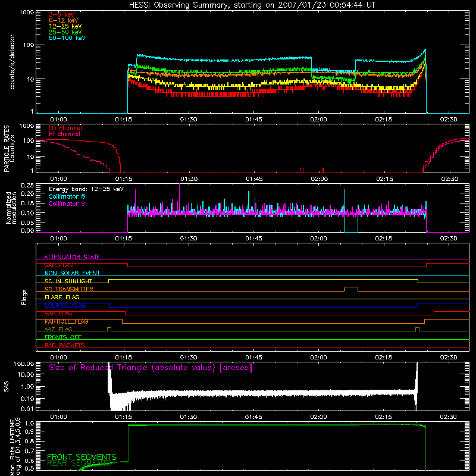
Task: Click "Size of Reduced Triangle" caption text
Action: pos(151,368)
